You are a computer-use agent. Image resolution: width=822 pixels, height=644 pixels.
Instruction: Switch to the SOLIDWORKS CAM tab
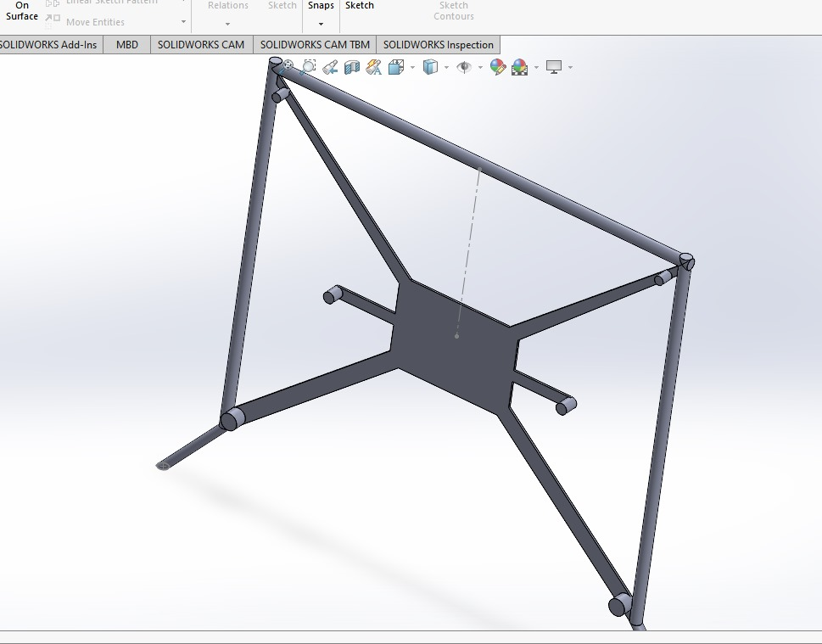pyautogui.click(x=200, y=45)
